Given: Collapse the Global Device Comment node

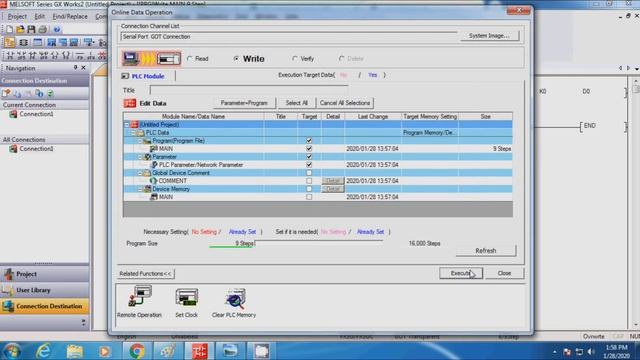Looking at the screenshot, I should 140,173.
